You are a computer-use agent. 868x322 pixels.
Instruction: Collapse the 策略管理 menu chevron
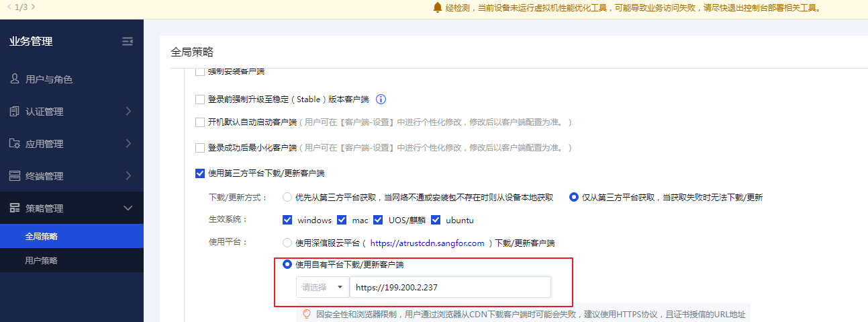(128, 208)
